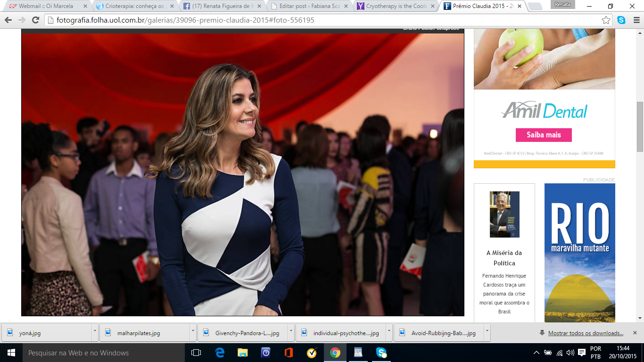Click the green apple ad image
644x362 pixels.
coord(545,59)
